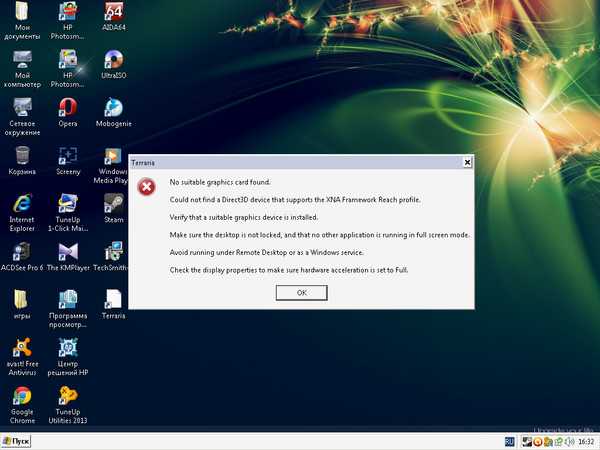
Task: Open TuneUp 1-Click Maintenance shortcut
Action: pos(68,213)
